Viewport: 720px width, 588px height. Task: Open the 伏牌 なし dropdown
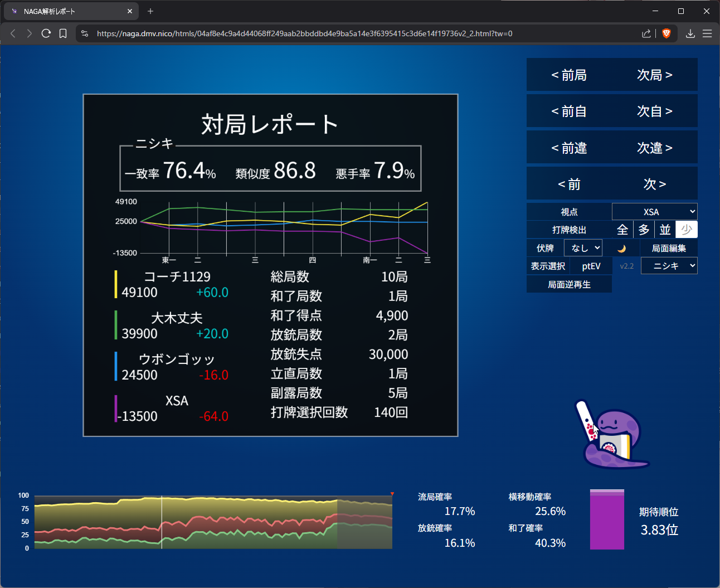pos(583,248)
